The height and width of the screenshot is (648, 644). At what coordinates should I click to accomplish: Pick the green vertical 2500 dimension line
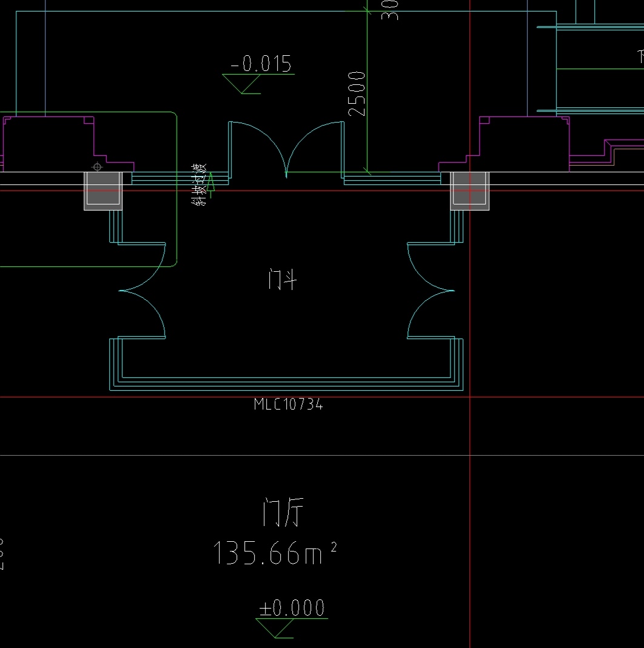[367, 91]
